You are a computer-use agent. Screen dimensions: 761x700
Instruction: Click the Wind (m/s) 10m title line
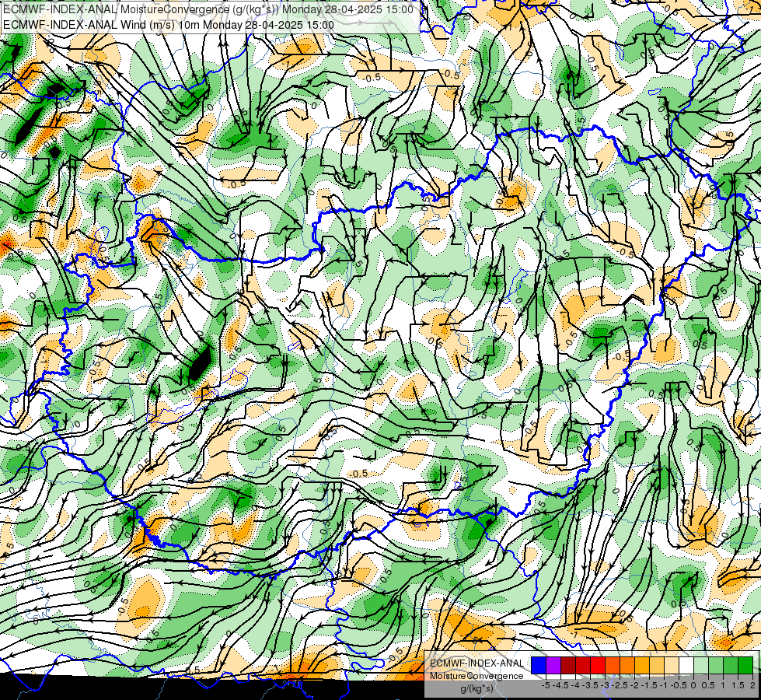(x=169, y=25)
